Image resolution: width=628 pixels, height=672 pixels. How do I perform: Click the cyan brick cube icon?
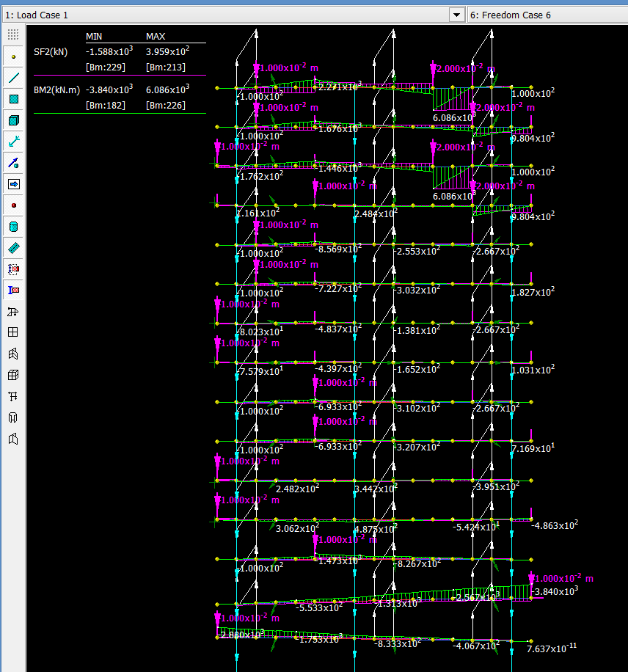(13, 120)
